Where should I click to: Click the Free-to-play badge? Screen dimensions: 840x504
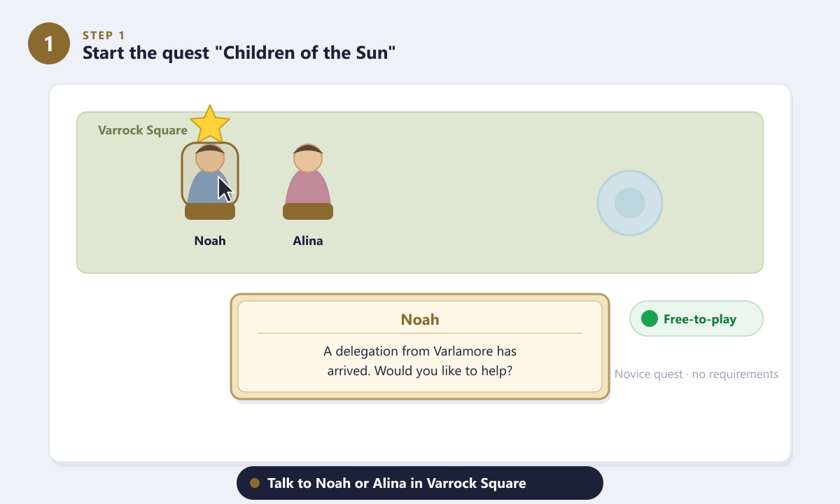(x=696, y=319)
